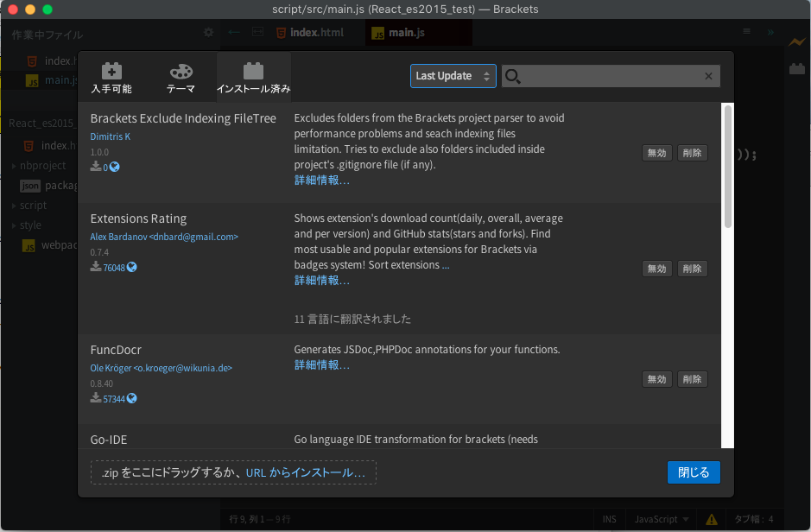This screenshot has height=532, width=811.
Task: Click tab width setting in status bar
Action: pos(754,519)
